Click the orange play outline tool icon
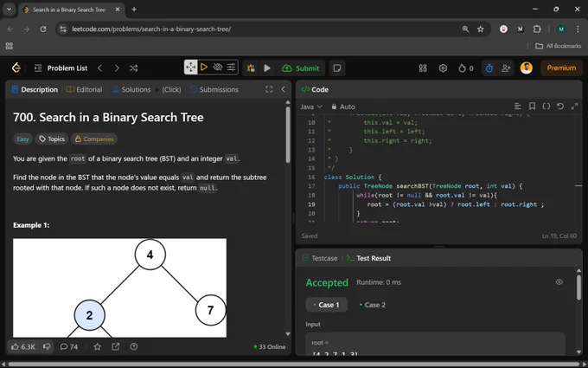The width and height of the screenshot is (588, 368). tap(204, 68)
